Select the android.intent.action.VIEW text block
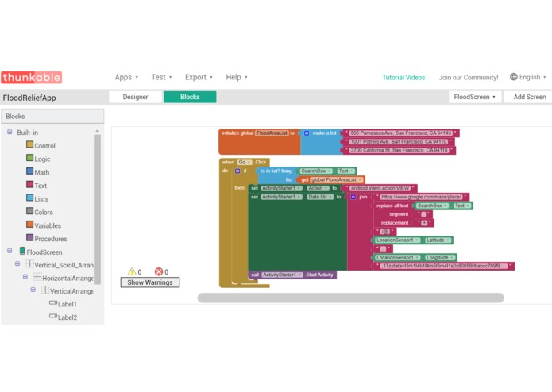Viewport: 552px width, 392px height. [380, 188]
